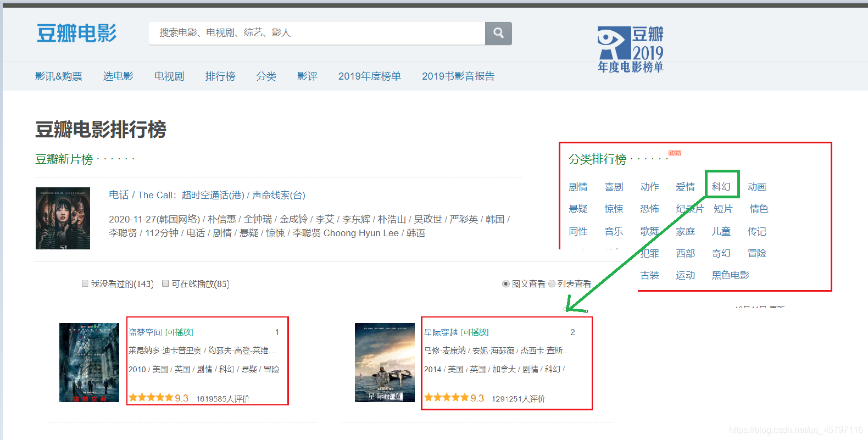Select the 恐怖 genre link
Screen dimensions: 868x440
pyautogui.click(x=649, y=209)
